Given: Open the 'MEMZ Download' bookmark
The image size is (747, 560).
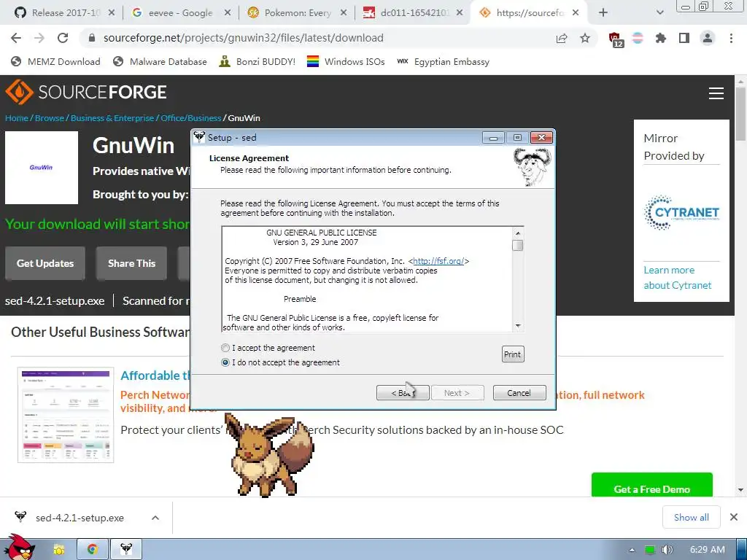Looking at the screenshot, I should click(x=55, y=61).
